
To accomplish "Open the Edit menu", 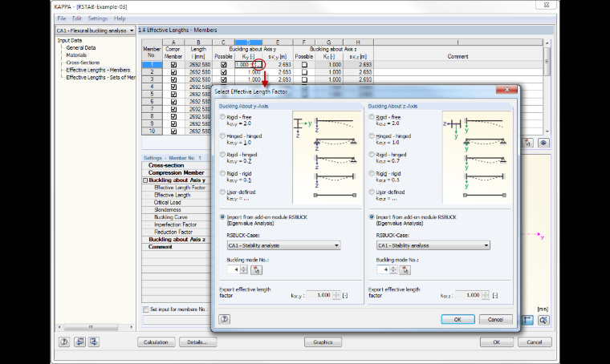I will click(x=76, y=18).
